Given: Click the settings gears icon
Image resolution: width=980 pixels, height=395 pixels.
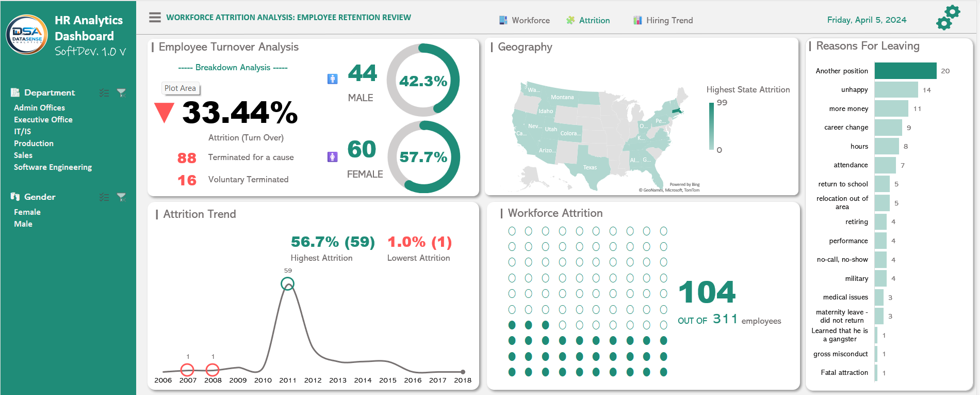Looking at the screenshot, I should (948, 18).
